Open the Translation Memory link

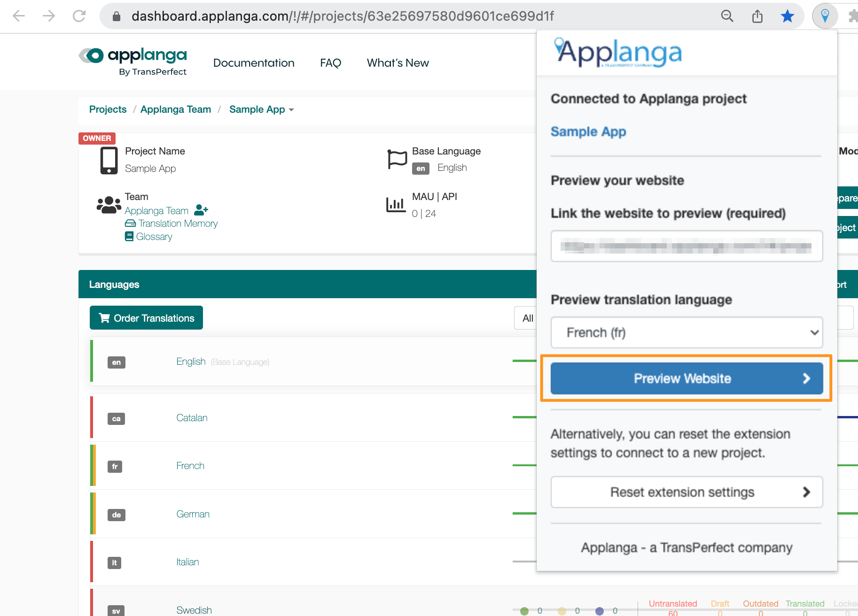pyautogui.click(x=178, y=223)
